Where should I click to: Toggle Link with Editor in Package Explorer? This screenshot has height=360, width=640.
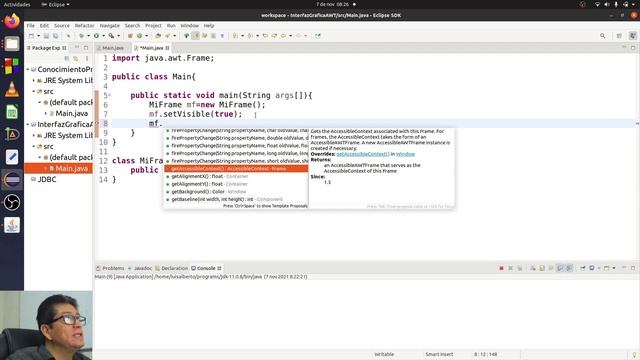[76, 58]
